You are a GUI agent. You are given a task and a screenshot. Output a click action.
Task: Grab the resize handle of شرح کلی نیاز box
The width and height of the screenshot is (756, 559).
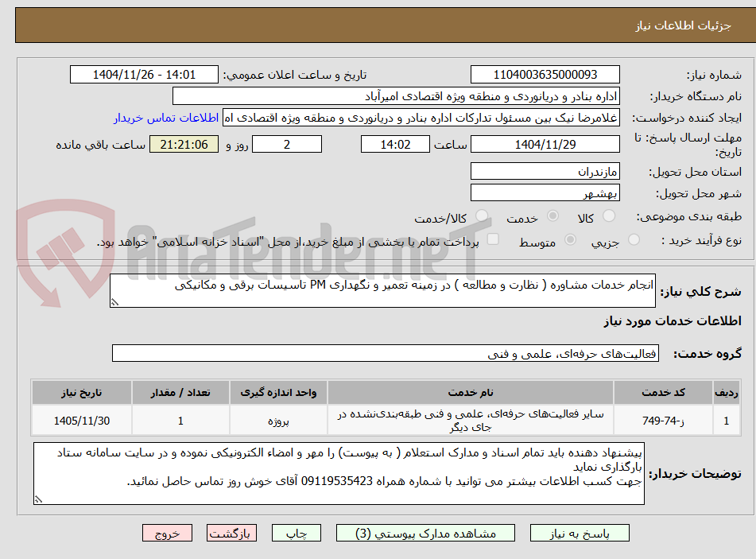pyautogui.click(x=114, y=302)
